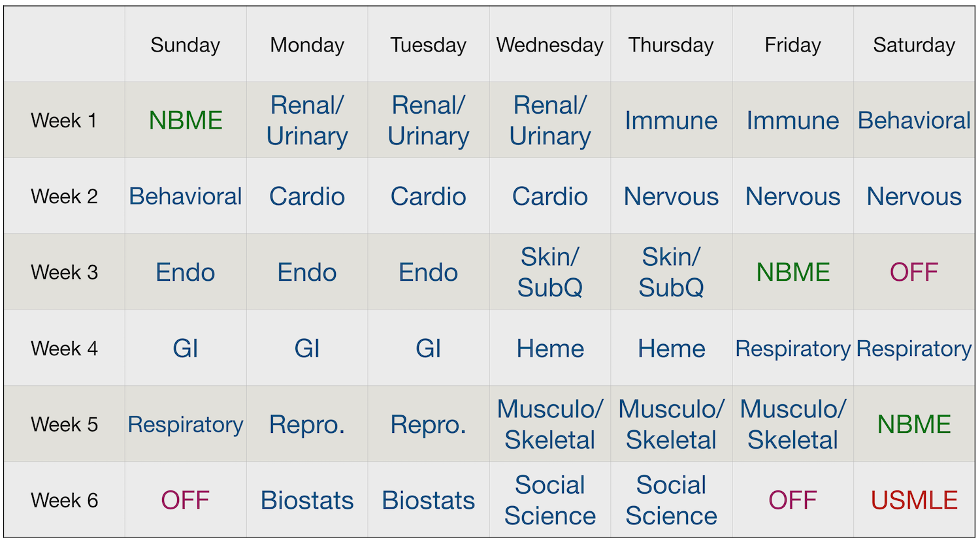Click Week 2 Thursday Nervous cell
This screenshot has height=542, width=980.
tap(671, 196)
